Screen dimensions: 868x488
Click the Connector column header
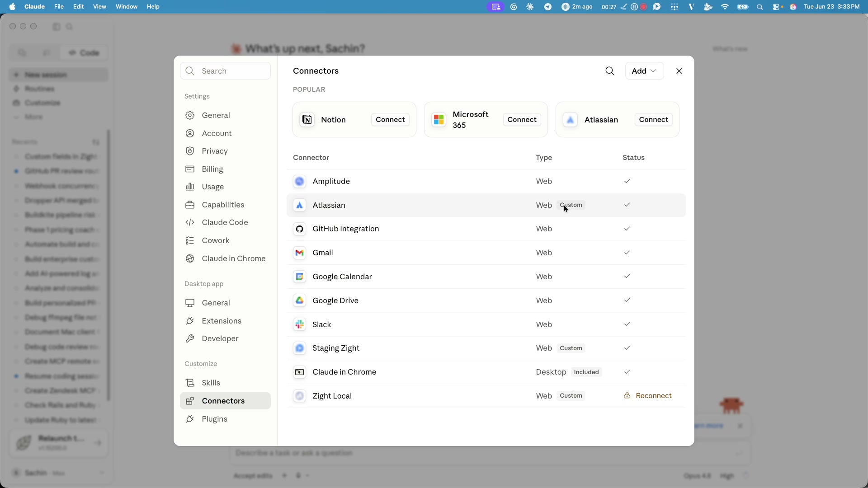click(x=311, y=158)
